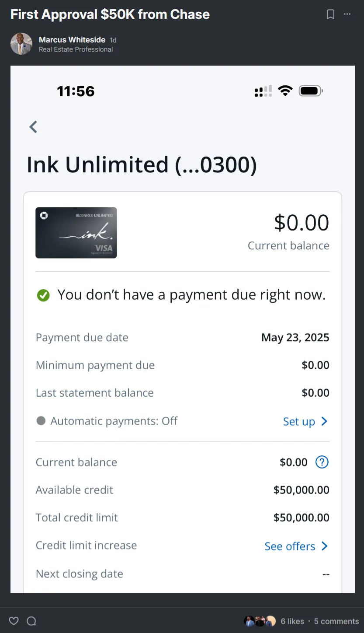Click the See offers link
Image resolution: width=364 pixels, height=633 pixels.
[x=290, y=546]
